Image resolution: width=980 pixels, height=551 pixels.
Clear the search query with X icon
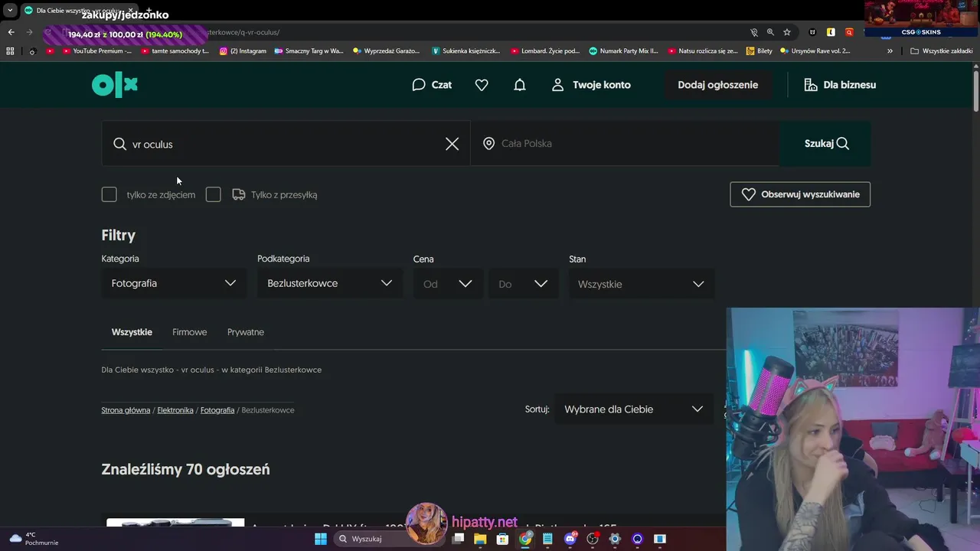pos(452,144)
